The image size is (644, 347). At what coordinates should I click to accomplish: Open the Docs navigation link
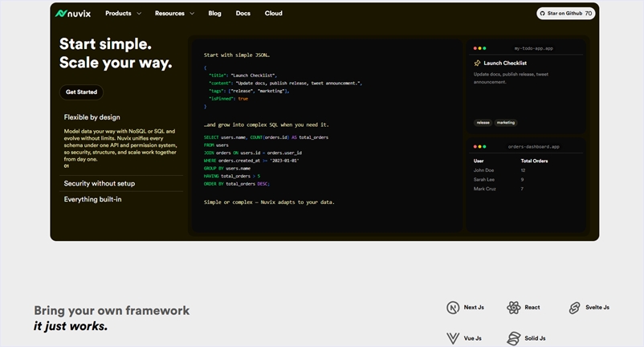(x=243, y=14)
